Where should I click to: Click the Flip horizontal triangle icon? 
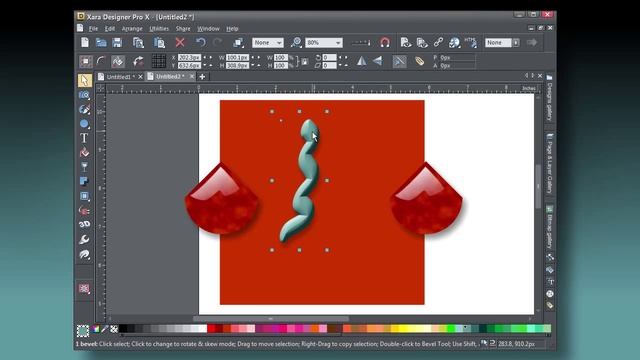[361, 61]
